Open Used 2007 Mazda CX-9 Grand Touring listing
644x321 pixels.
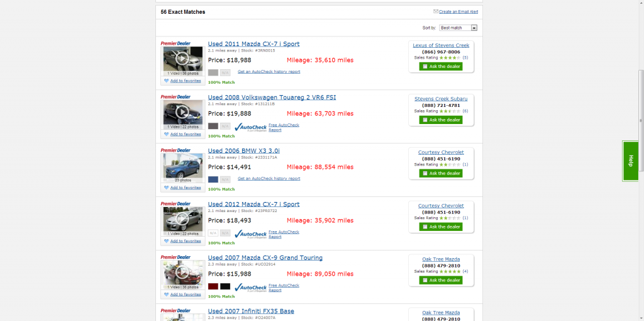[265, 257]
